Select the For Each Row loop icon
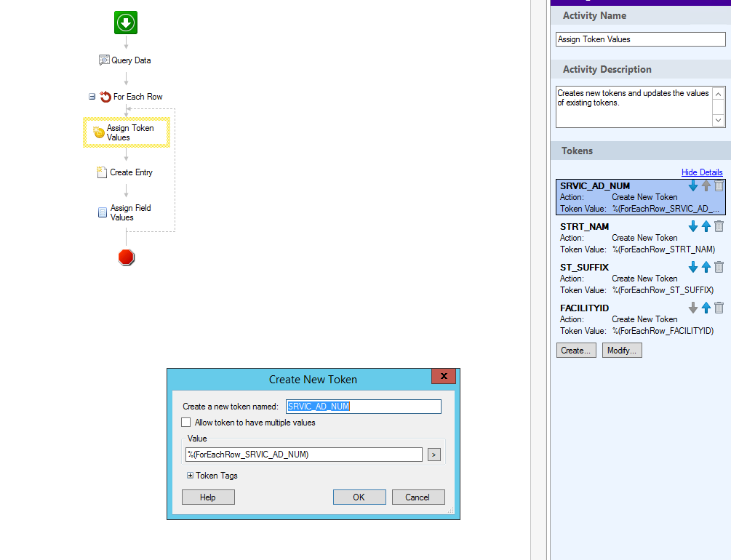This screenshot has height=560, width=731. pos(105,97)
